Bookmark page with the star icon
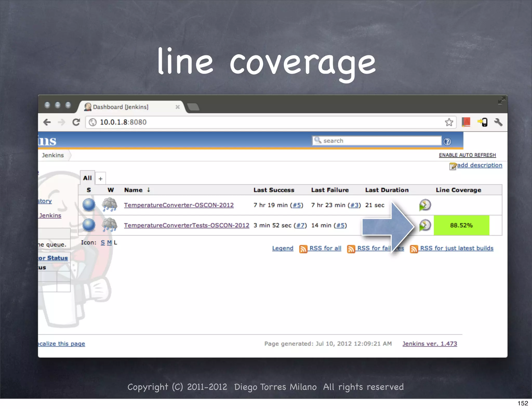The width and height of the screenshot is (532, 409). [x=449, y=122]
